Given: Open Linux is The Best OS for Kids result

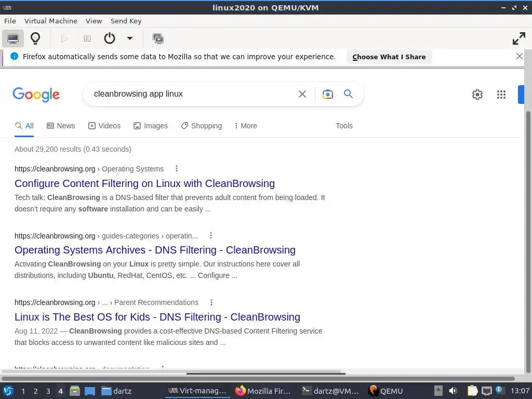Looking at the screenshot, I should tap(157, 317).
